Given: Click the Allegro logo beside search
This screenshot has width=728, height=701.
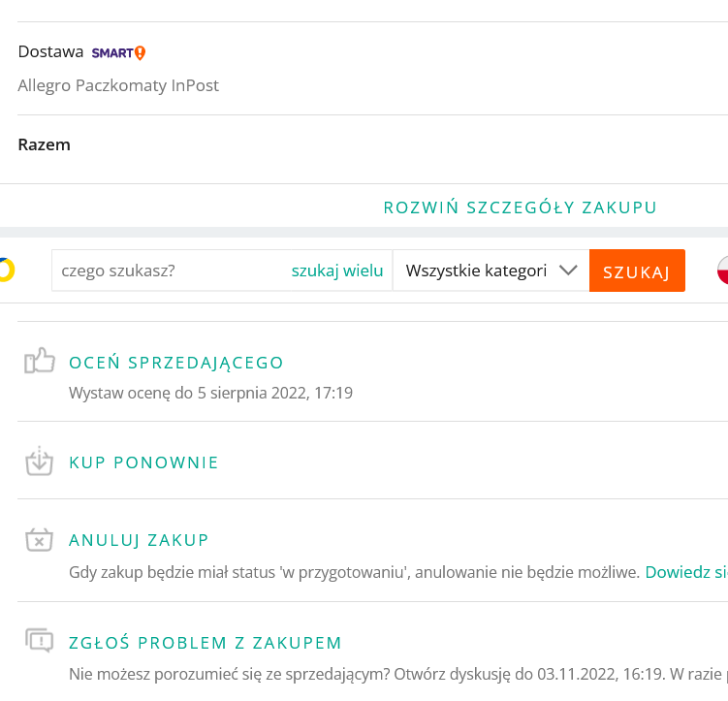Looking at the screenshot, I should (6, 270).
